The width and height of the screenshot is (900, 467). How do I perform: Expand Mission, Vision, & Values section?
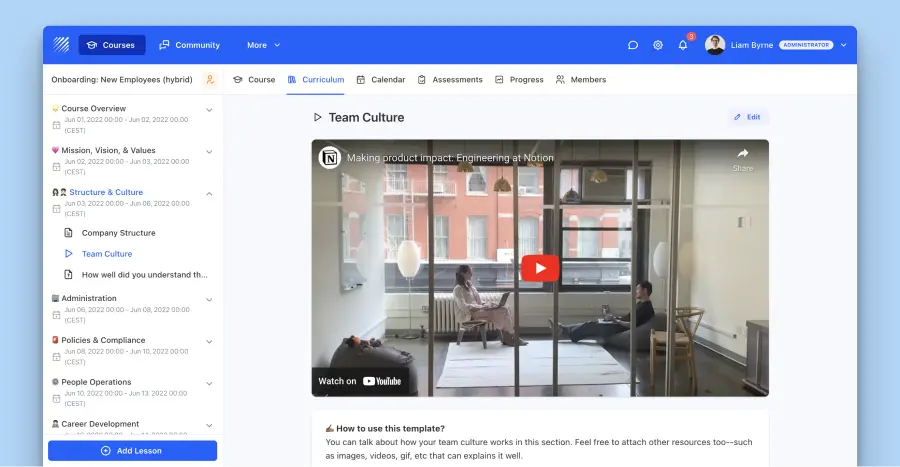[x=210, y=151]
